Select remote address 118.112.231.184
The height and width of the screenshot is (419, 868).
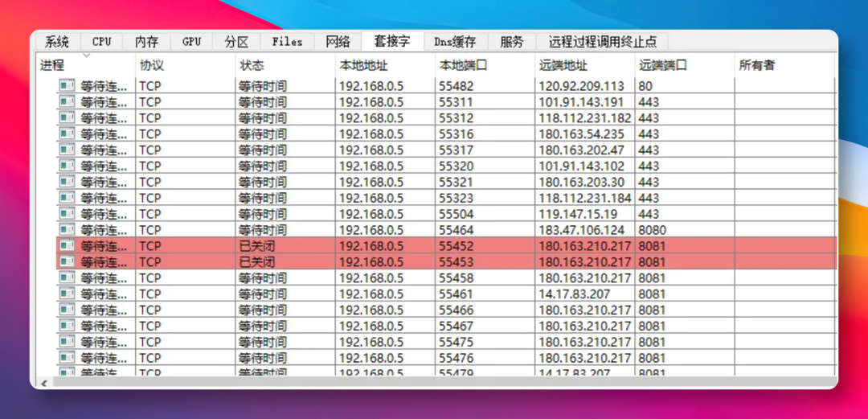click(x=585, y=198)
